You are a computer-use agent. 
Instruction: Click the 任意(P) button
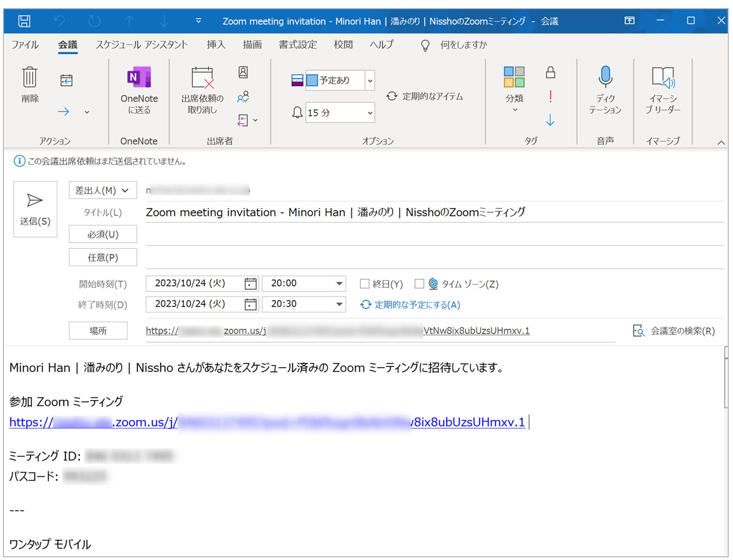click(x=103, y=257)
